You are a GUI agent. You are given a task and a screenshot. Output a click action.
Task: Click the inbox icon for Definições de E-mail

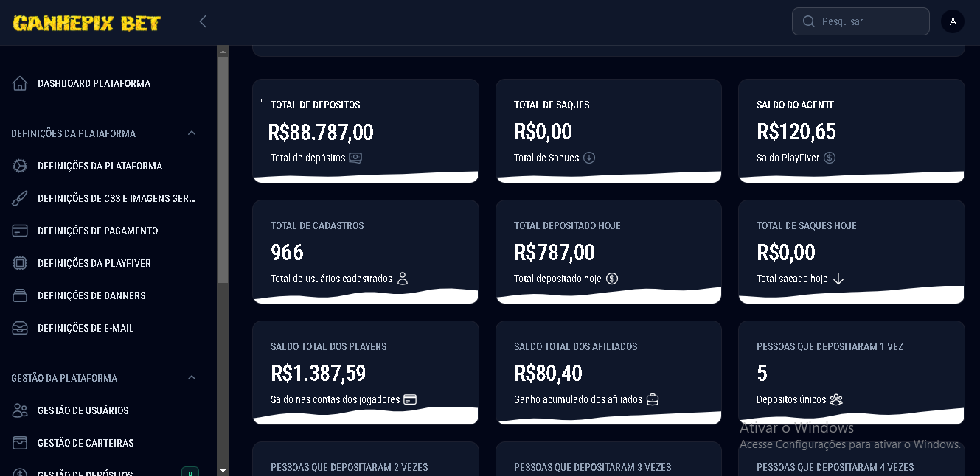20,328
